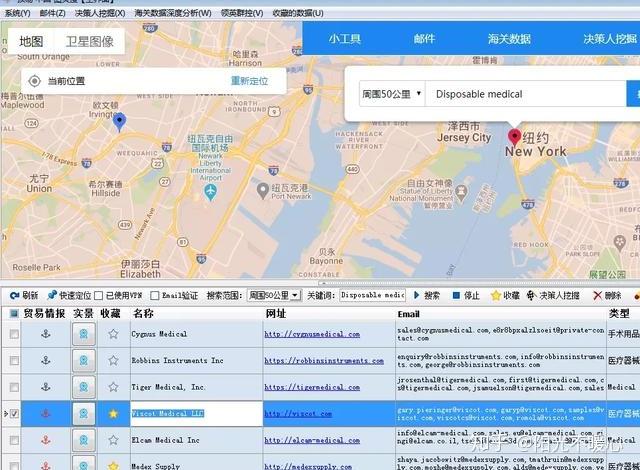Click the 停止 stop square icon
640x470 pixels.
[456, 295]
